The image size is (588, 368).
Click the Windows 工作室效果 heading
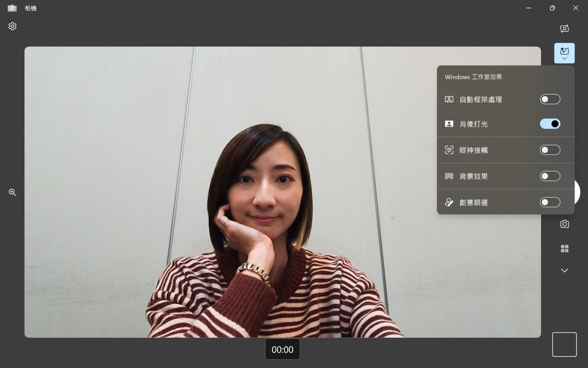(473, 77)
